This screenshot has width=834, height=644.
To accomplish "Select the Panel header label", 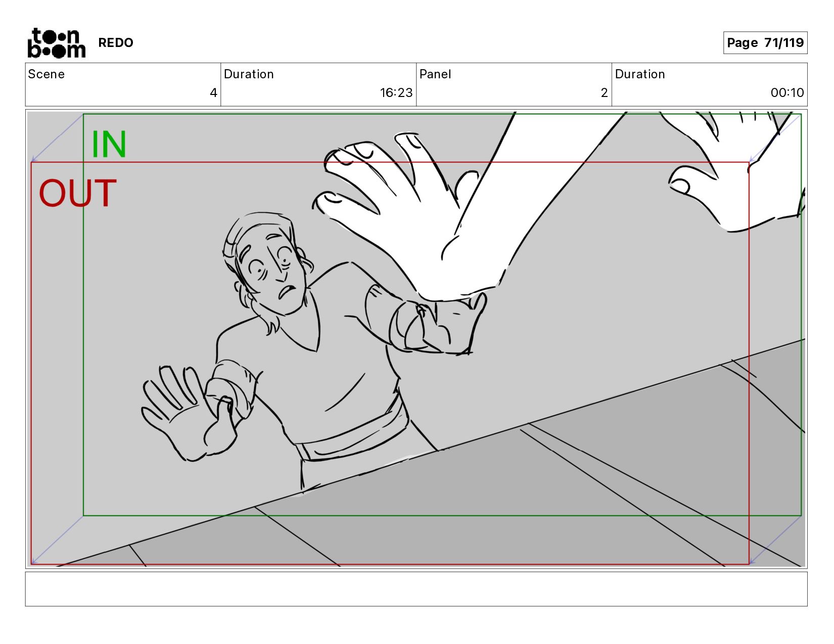I will [x=435, y=74].
